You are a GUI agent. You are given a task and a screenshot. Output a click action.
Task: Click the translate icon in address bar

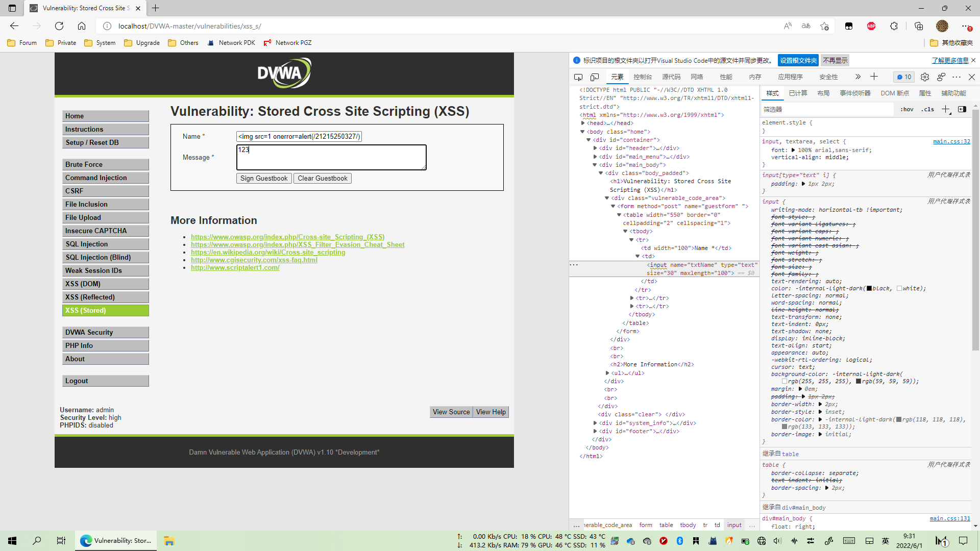(806, 26)
